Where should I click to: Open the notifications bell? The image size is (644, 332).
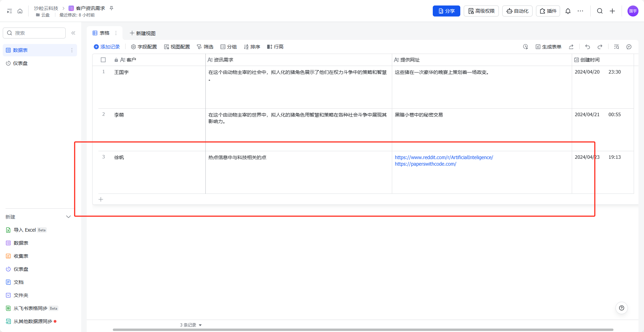[568, 11]
